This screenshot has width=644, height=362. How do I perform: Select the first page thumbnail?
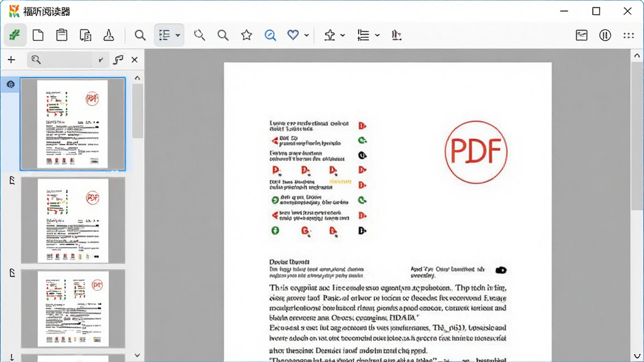[x=73, y=124]
